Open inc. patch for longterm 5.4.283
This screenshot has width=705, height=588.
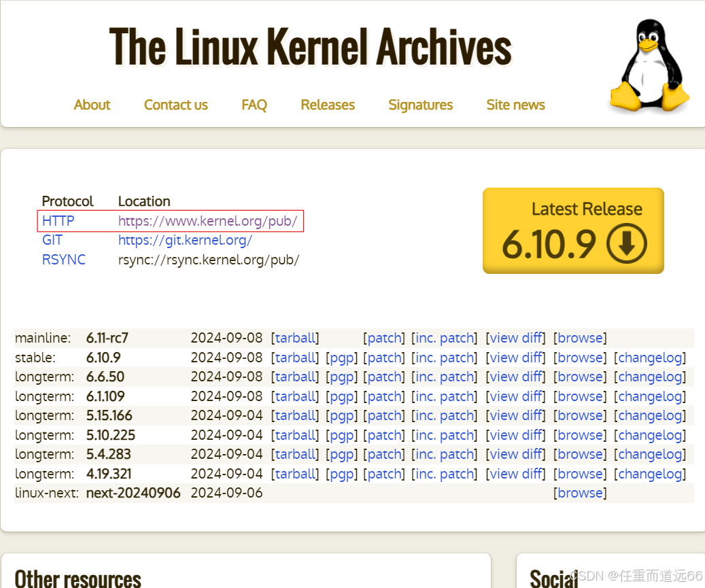tap(444, 454)
